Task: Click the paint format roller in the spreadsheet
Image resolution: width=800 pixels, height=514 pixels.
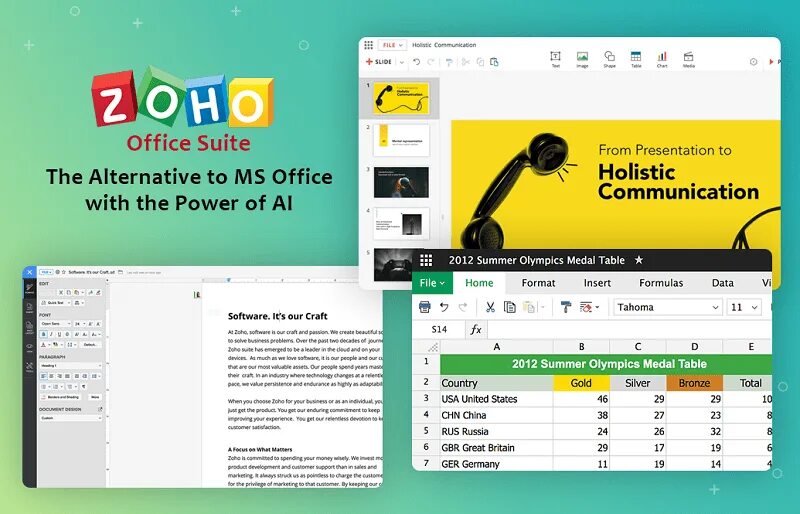Action: pos(566,307)
